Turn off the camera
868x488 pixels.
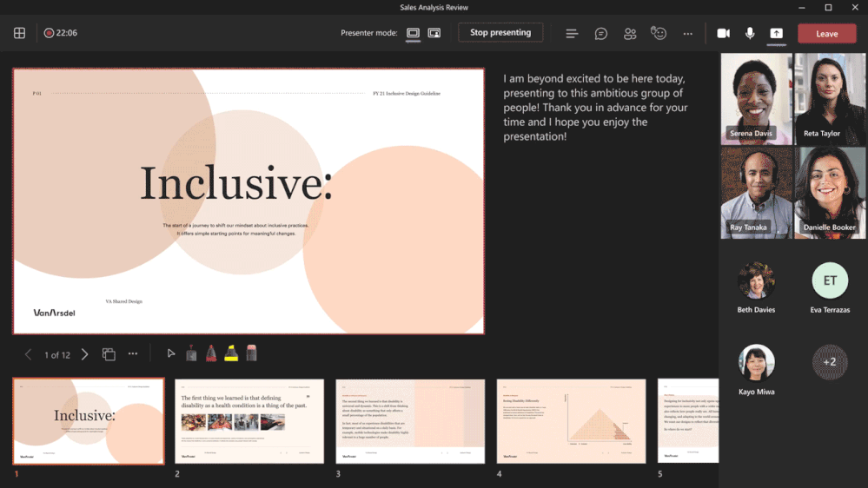[723, 33]
